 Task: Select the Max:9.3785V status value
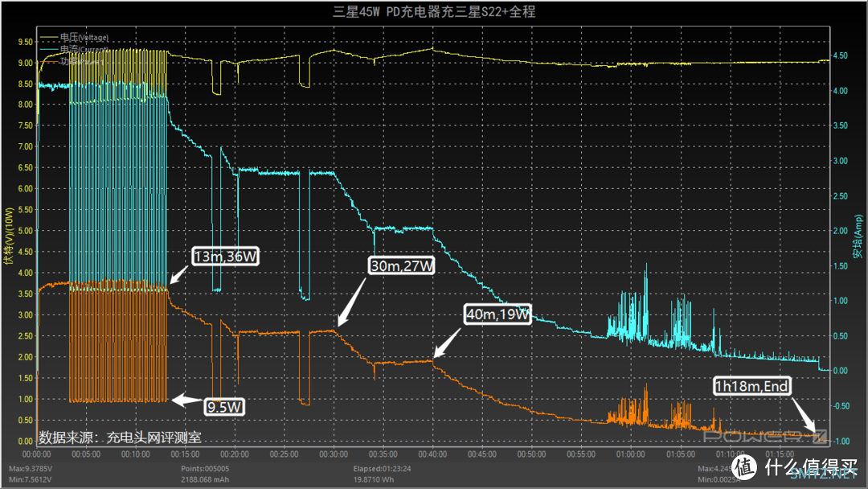[x=31, y=469]
